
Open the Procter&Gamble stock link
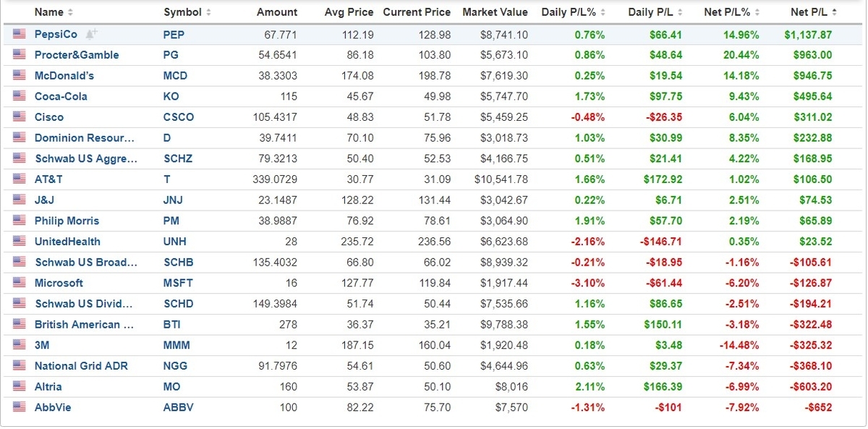point(77,55)
